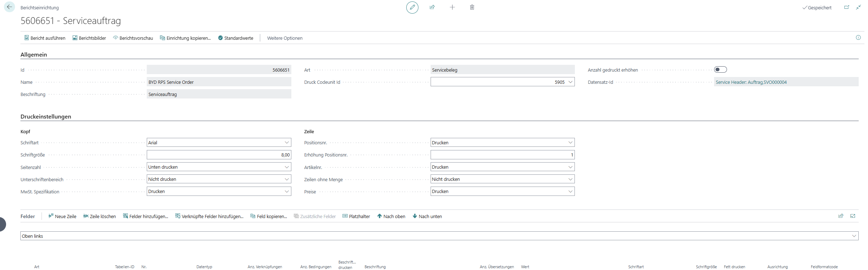The height and width of the screenshot is (270, 868).
Task: Run report via Bericht ausführen
Action: tap(45, 38)
